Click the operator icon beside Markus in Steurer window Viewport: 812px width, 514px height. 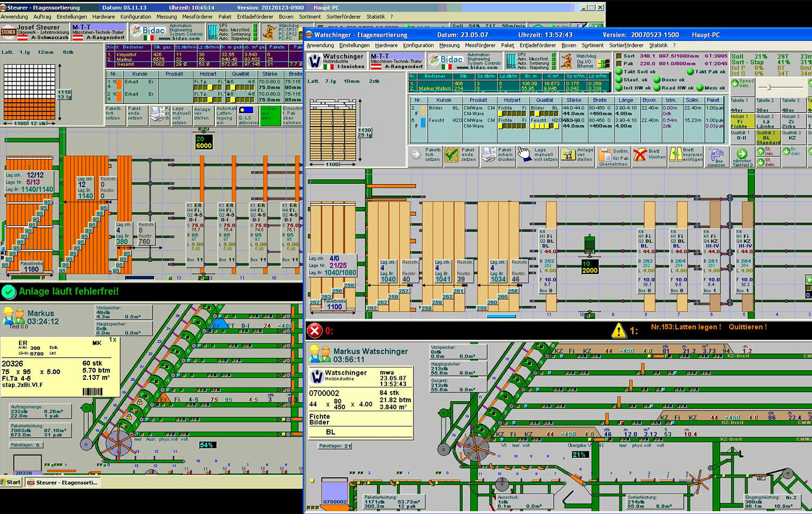coord(14,315)
